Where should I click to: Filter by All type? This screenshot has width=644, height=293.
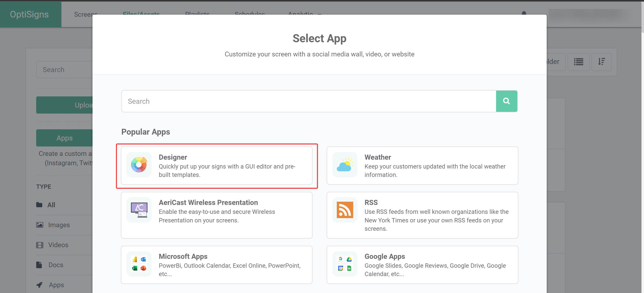point(51,205)
